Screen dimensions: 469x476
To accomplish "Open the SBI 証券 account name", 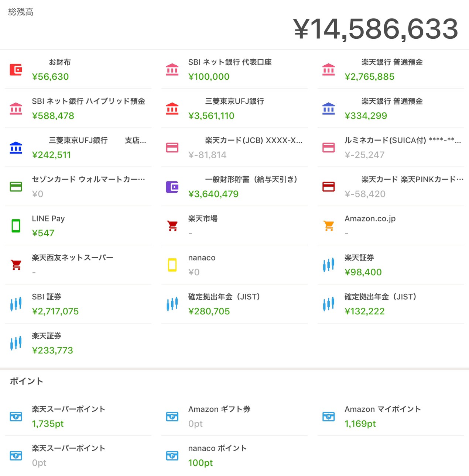I will (47, 297).
